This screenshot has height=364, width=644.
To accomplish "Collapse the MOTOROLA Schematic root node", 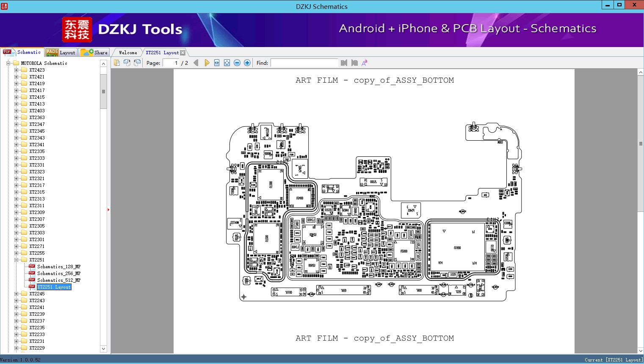I will tap(8, 63).
